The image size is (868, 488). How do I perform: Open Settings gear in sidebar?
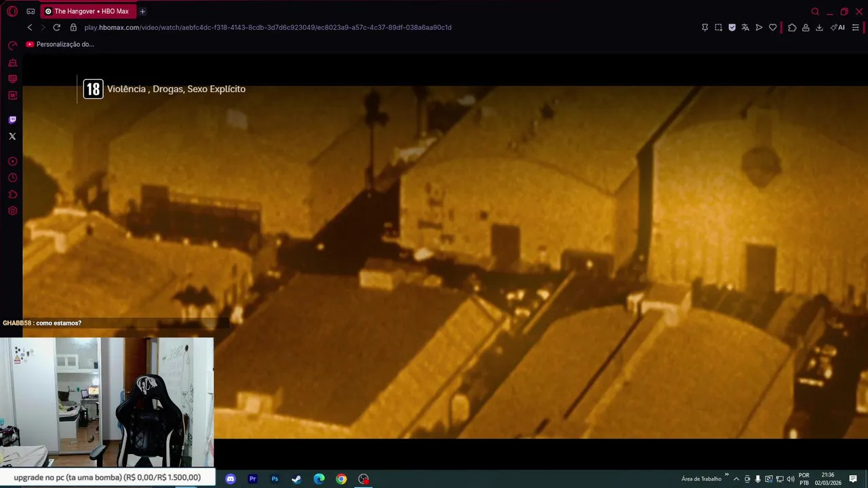(12, 211)
